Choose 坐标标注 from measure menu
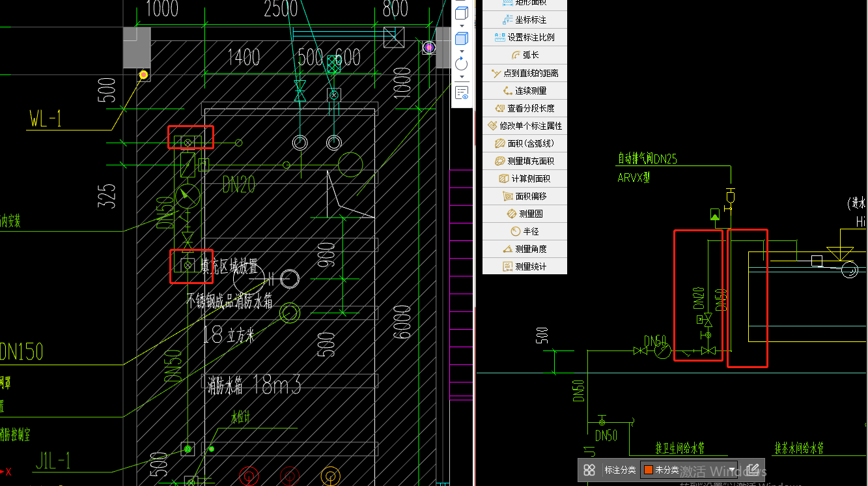This screenshot has height=486, width=868. point(524,20)
